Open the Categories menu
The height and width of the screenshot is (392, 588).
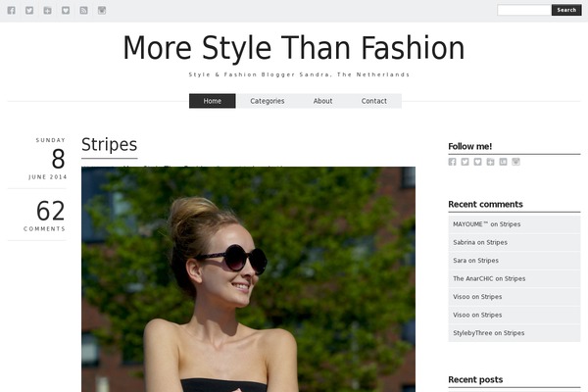268,101
